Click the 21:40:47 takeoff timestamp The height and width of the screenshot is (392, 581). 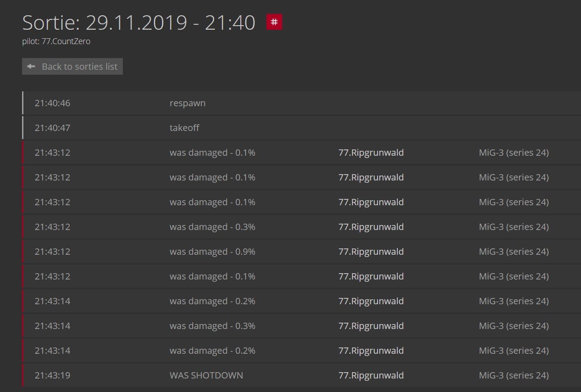coord(52,128)
